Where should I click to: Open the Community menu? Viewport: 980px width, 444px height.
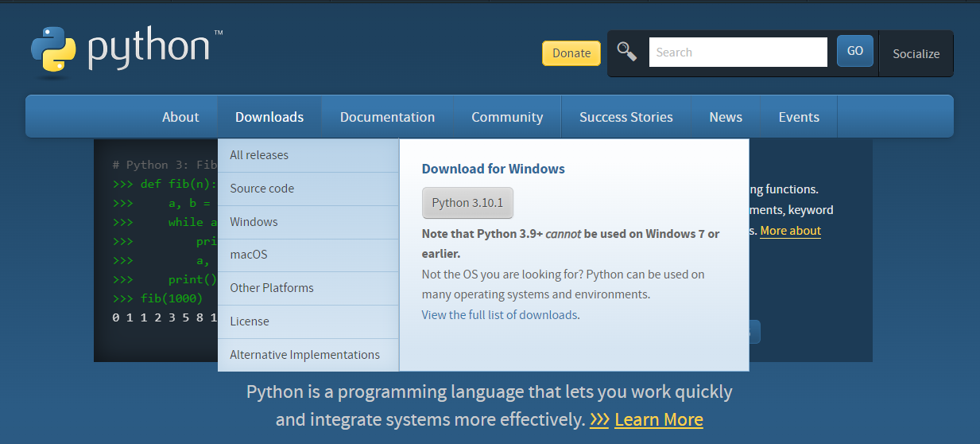pos(507,117)
